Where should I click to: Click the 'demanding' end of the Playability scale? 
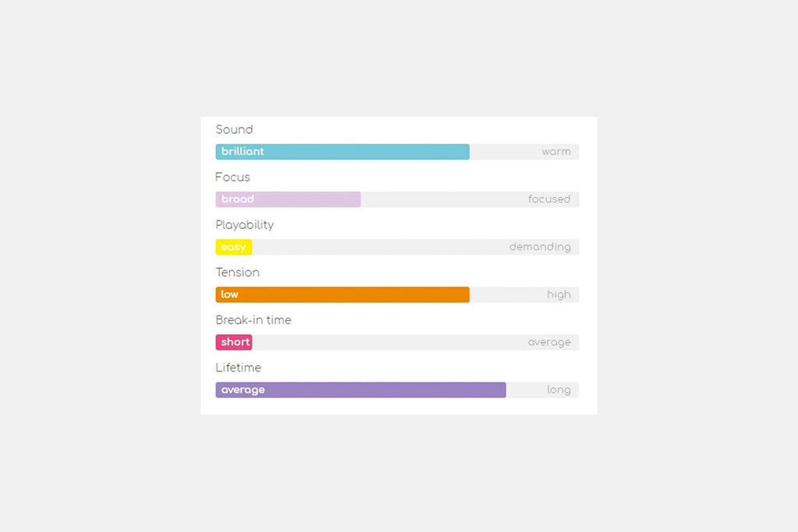click(x=540, y=247)
